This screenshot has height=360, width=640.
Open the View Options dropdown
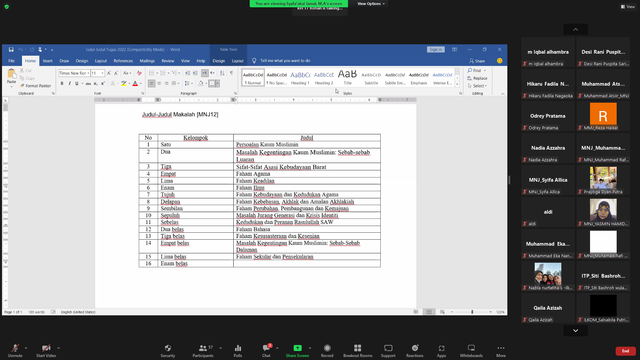point(371,4)
